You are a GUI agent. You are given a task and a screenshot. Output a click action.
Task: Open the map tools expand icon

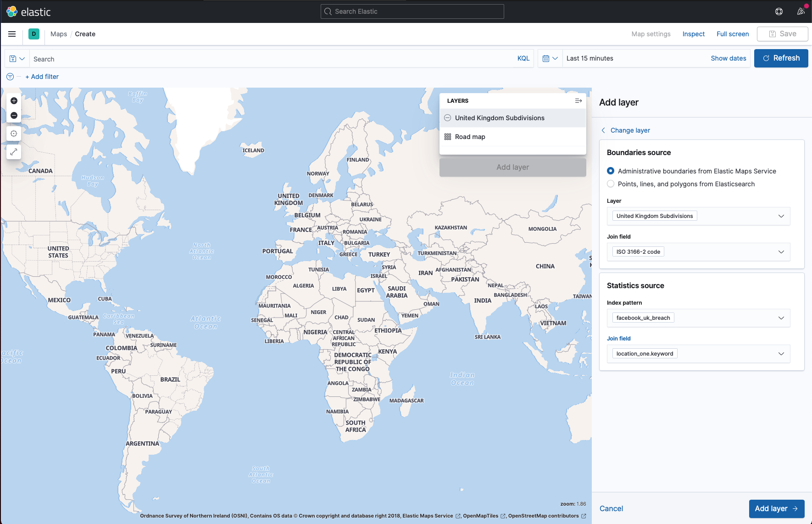point(14,151)
